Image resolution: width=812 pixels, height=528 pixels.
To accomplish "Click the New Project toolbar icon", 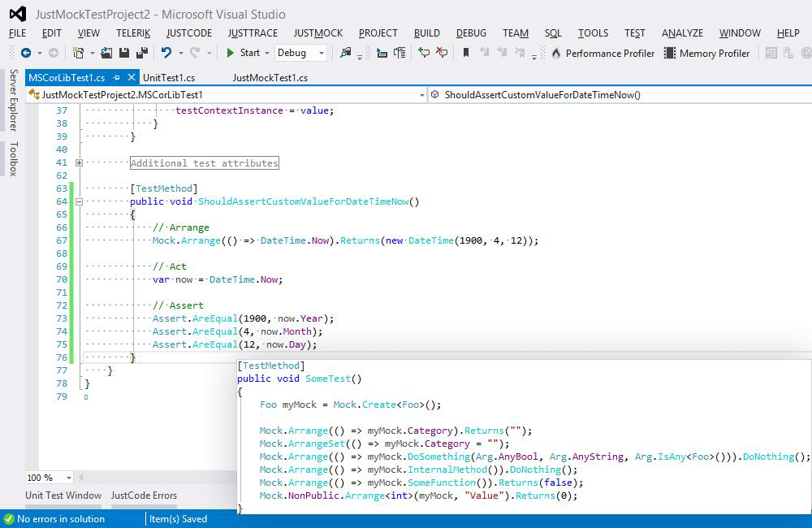I will (77, 52).
